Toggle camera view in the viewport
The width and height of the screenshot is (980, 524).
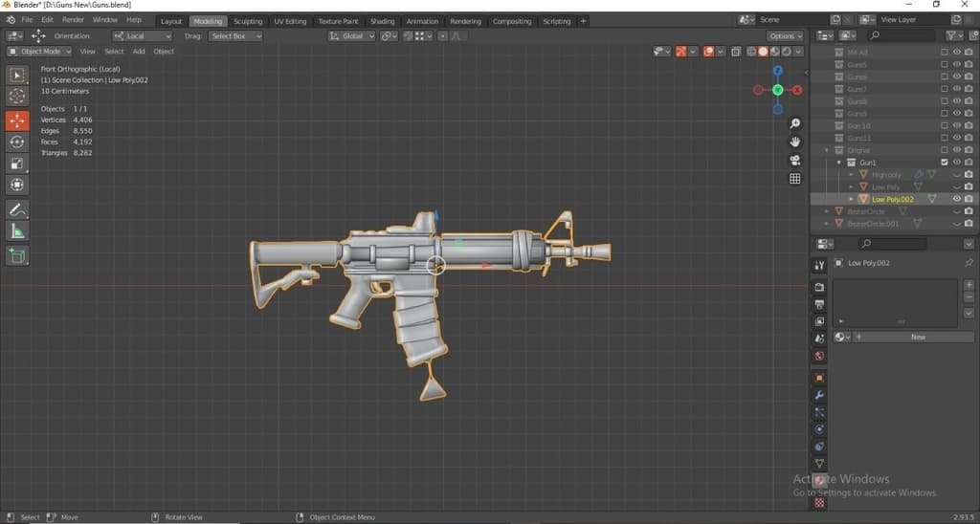click(x=794, y=160)
